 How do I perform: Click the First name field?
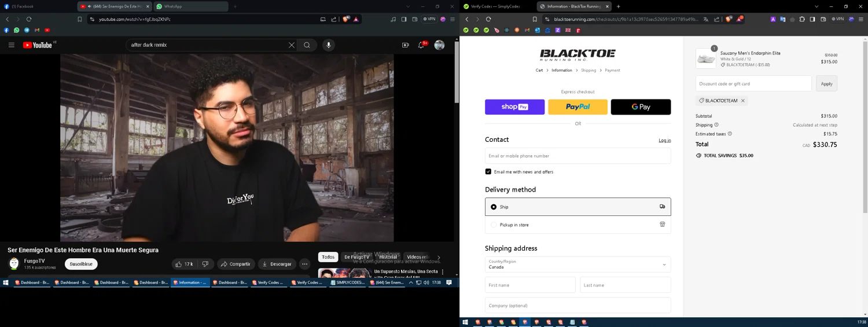[x=530, y=285]
